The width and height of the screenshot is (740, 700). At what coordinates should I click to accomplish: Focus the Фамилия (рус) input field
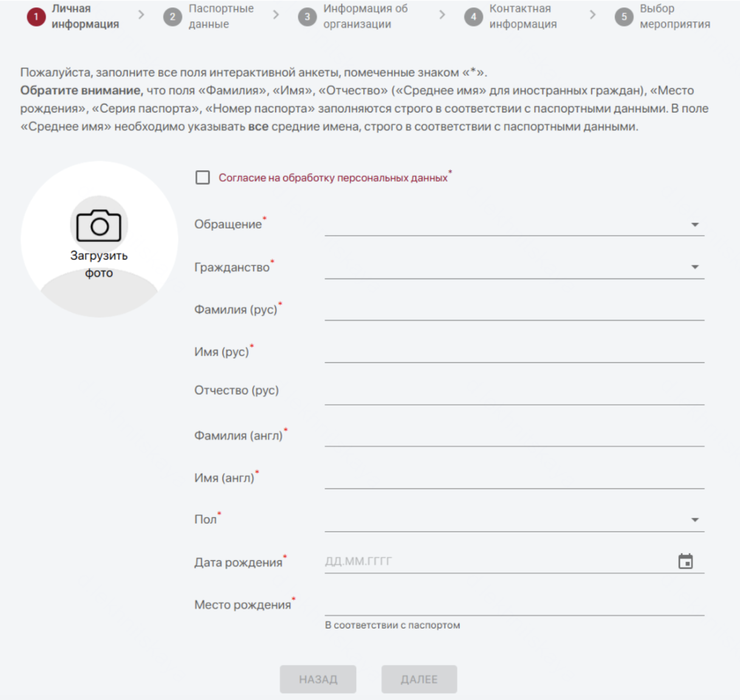[x=514, y=310]
